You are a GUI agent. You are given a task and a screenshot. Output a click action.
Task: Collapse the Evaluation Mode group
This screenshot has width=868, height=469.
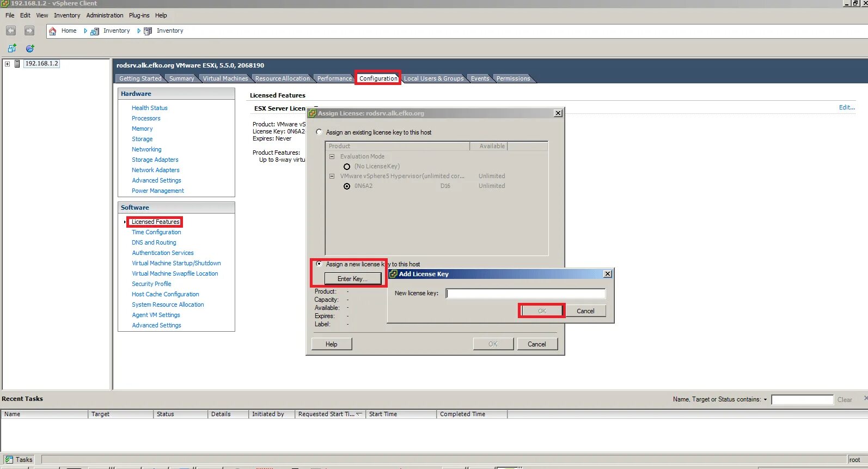click(332, 156)
